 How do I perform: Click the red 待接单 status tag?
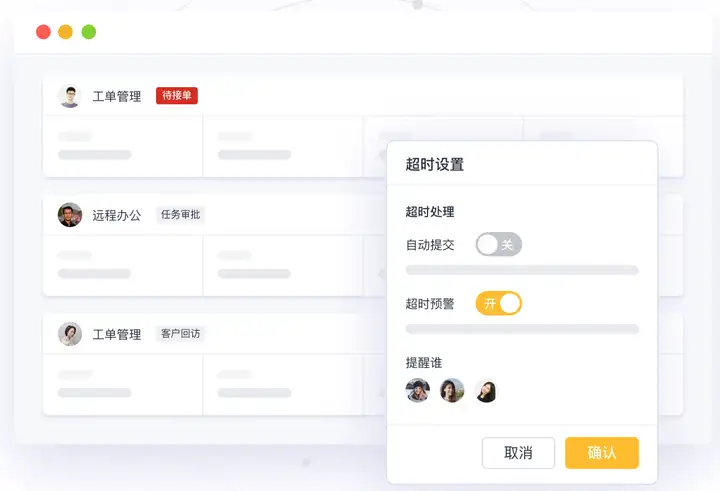pyautogui.click(x=177, y=96)
